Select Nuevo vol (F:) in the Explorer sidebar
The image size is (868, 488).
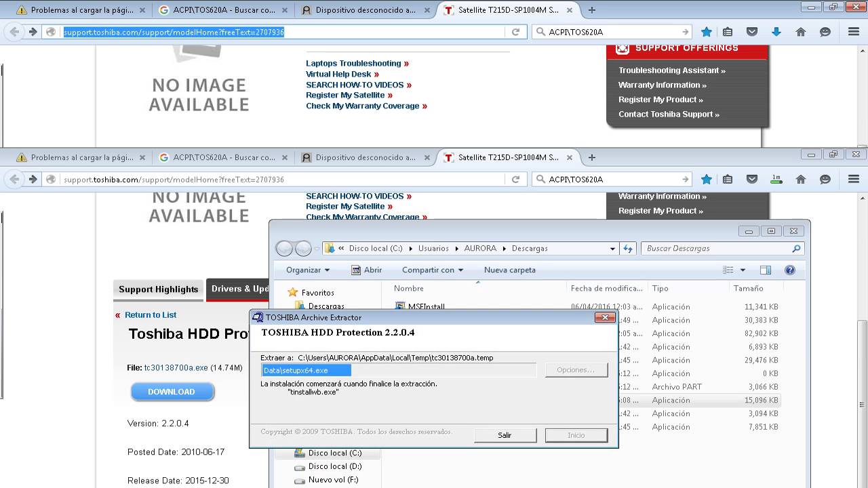tap(326, 480)
